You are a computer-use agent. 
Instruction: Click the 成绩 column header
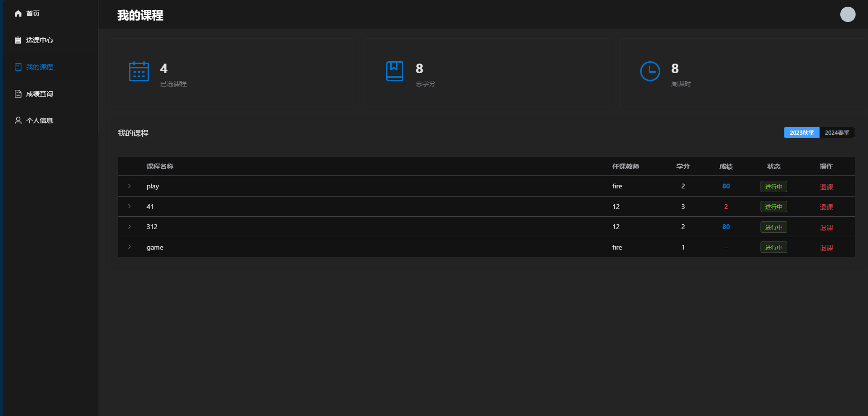(726, 166)
